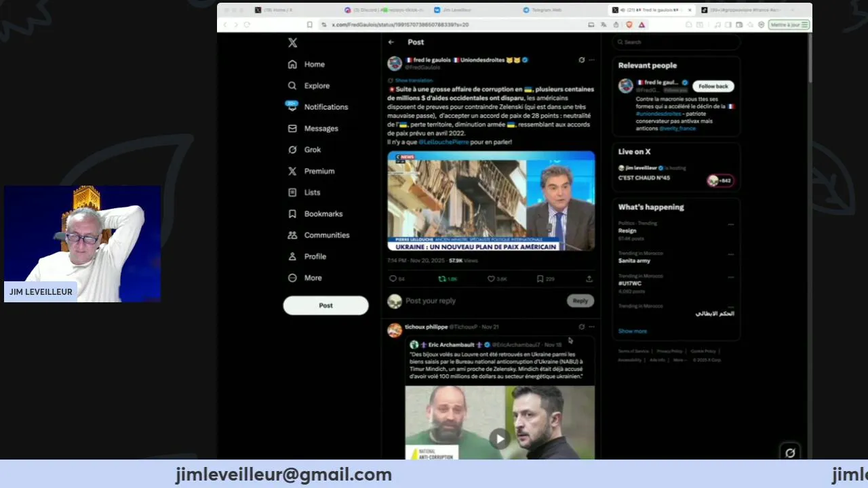Click floating Grok icon at bottom right
The height and width of the screenshot is (488, 868).
(x=790, y=453)
